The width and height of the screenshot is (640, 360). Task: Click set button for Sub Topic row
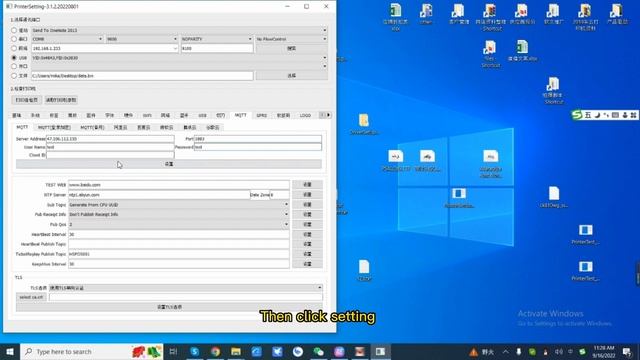click(307, 204)
